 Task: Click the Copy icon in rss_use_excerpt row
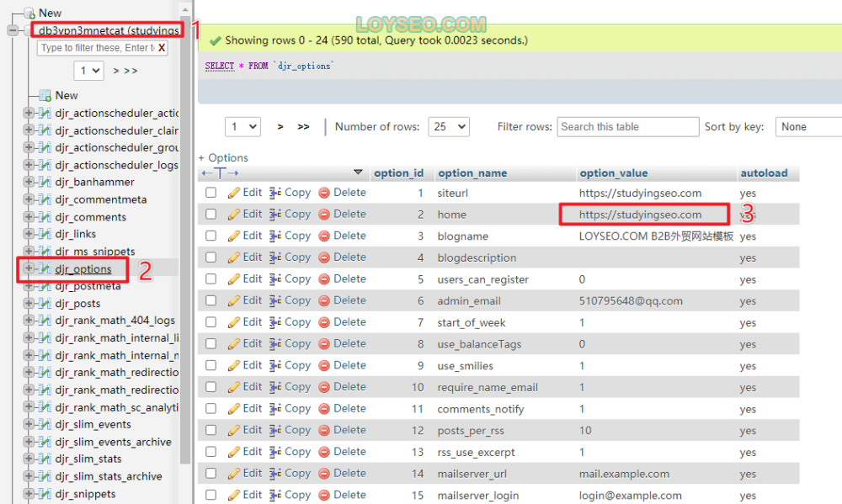[x=275, y=452]
